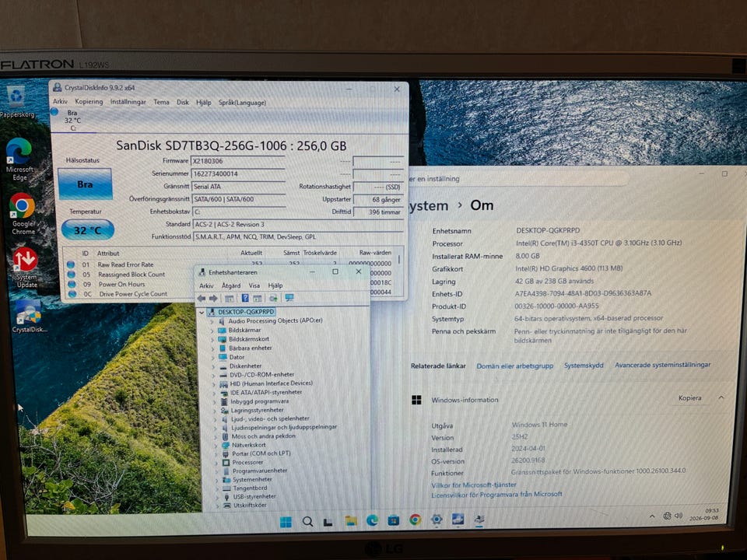The width and height of the screenshot is (747, 560).
Task: Open Avancerade systeminställningar link
Action: 662,365
